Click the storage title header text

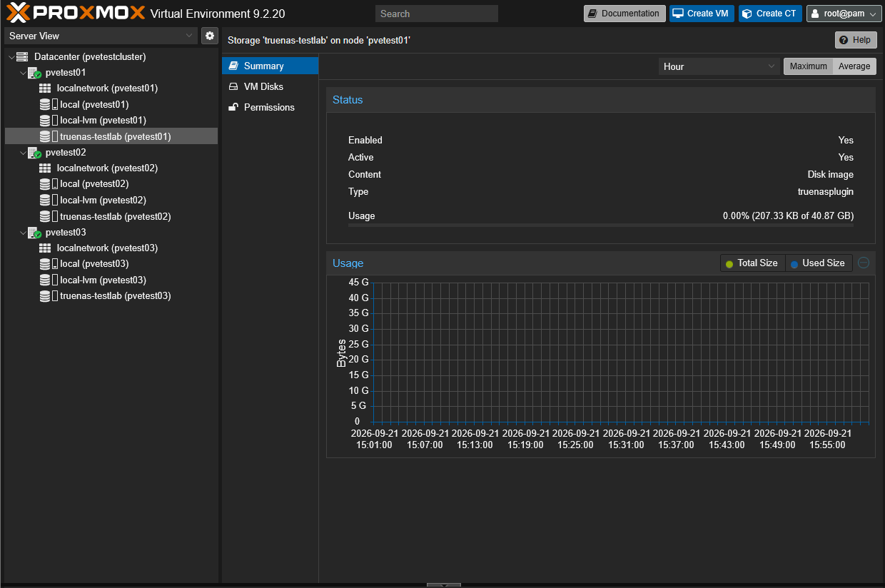coord(319,41)
